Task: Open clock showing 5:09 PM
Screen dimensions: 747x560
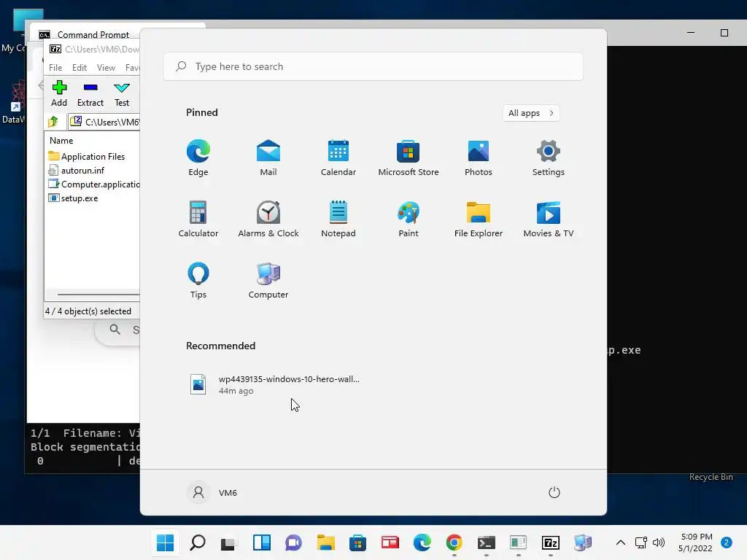Action: click(x=695, y=542)
